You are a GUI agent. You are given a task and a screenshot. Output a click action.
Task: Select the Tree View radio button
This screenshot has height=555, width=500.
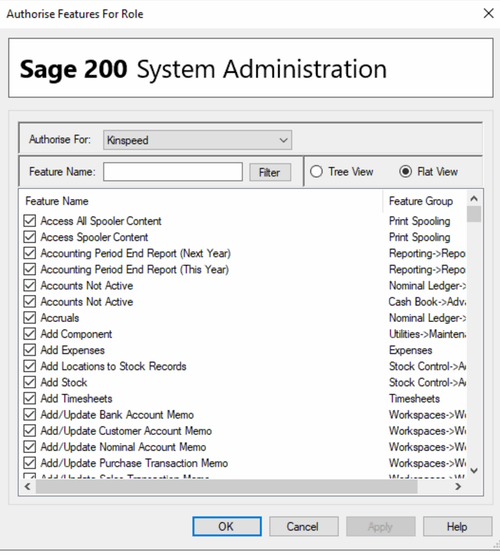316,172
